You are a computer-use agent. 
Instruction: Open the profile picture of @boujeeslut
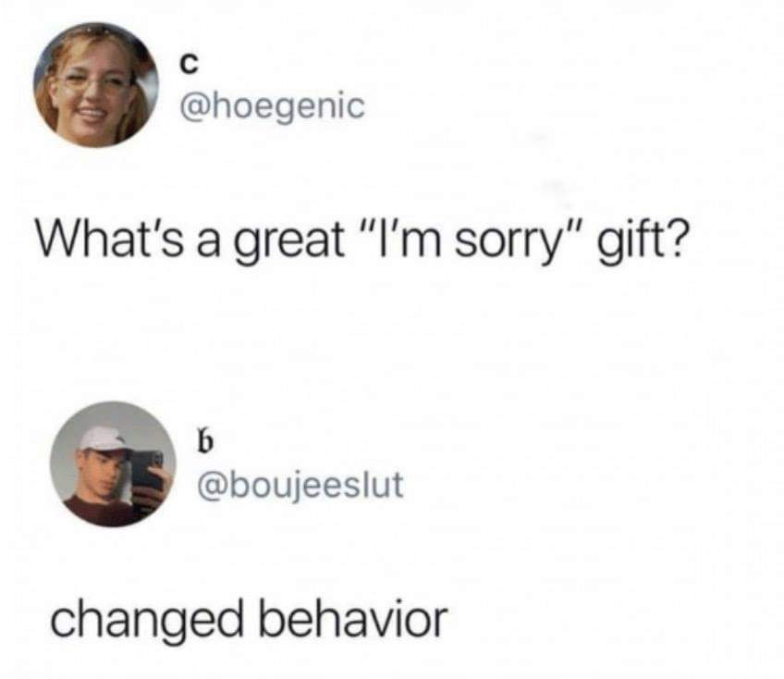(113, 463)
